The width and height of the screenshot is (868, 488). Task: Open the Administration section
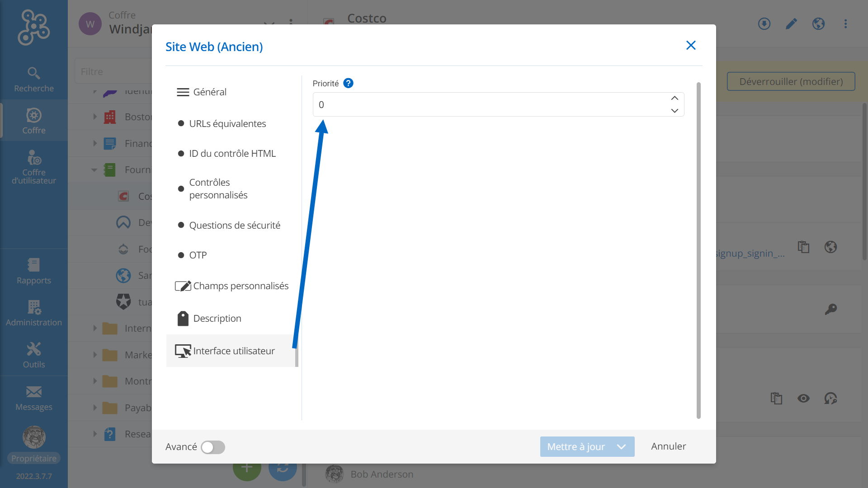click(34, 313)
